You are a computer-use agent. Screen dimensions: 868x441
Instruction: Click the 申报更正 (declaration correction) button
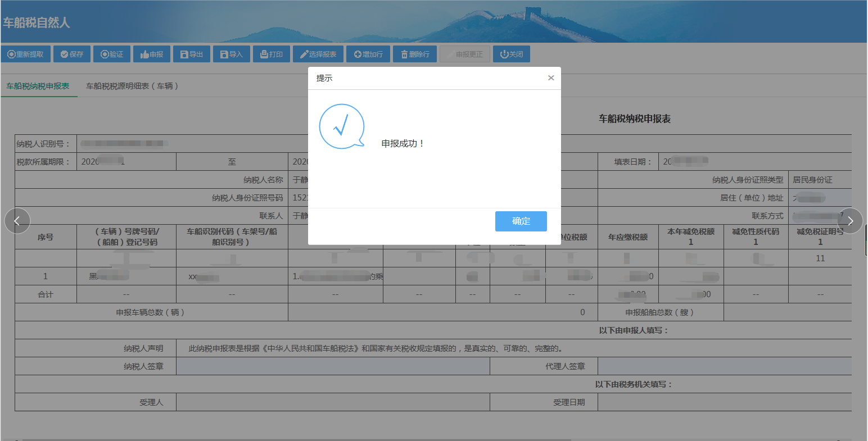(x=465, y=54)
